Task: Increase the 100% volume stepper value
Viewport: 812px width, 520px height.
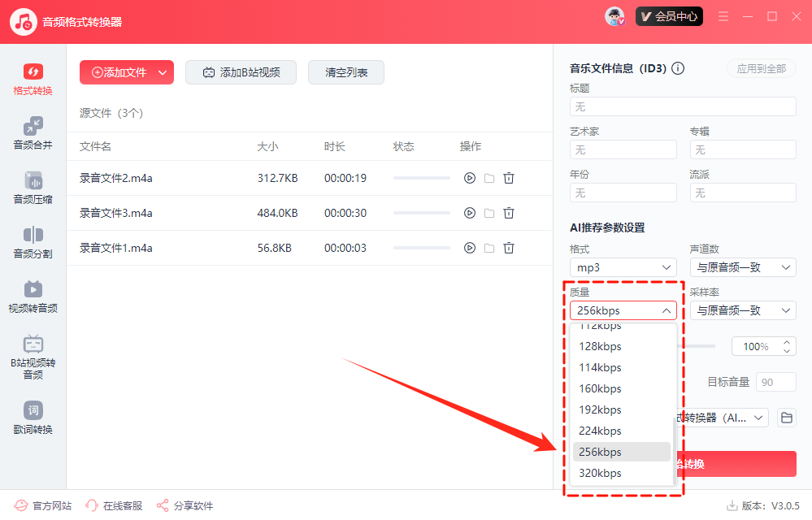Action: click(786, 343)
